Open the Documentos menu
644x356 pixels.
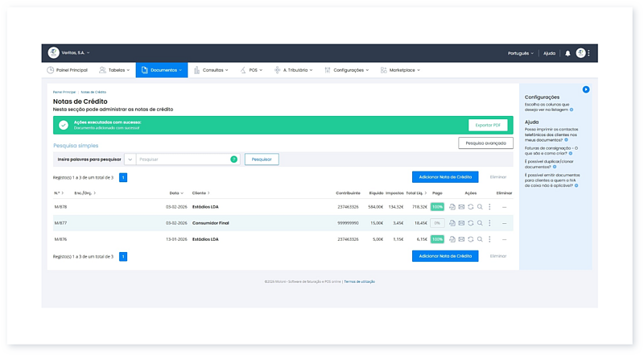(x=161, y=70)
